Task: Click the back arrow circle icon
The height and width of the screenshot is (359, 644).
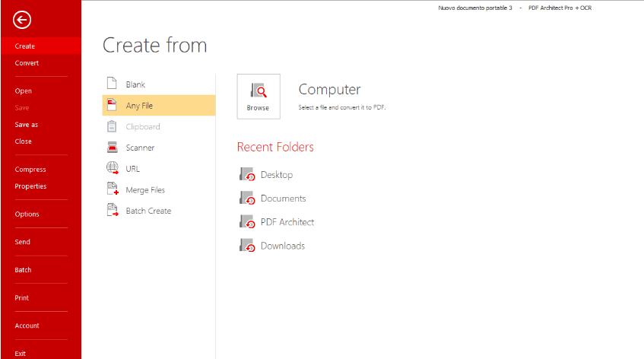Action: (x=22, y=20)
